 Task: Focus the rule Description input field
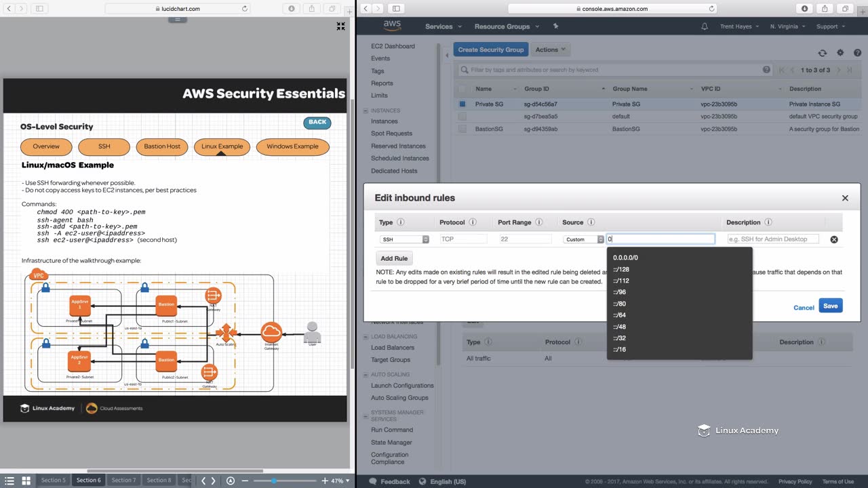click(x=773, y=239)
